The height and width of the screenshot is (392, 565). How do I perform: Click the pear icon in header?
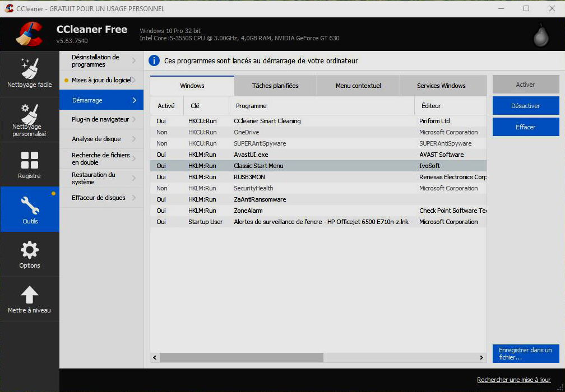(541, 35)
